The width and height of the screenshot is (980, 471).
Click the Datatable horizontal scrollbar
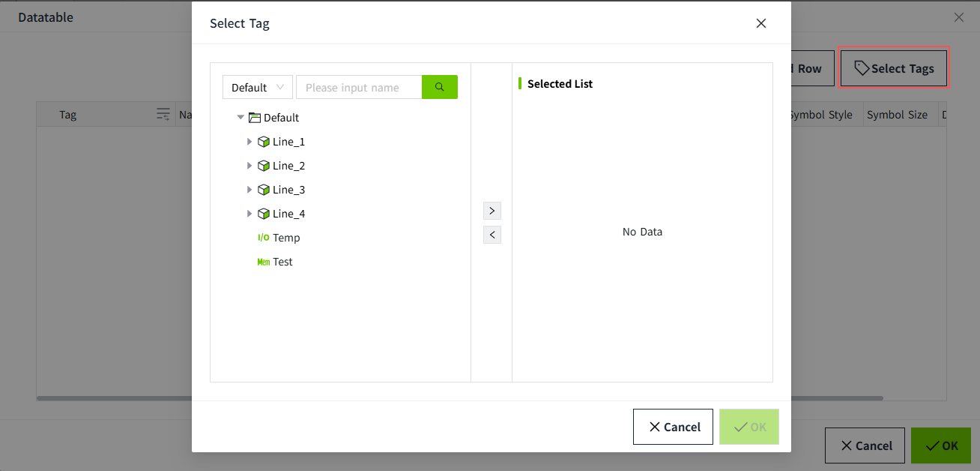[839, 398]
